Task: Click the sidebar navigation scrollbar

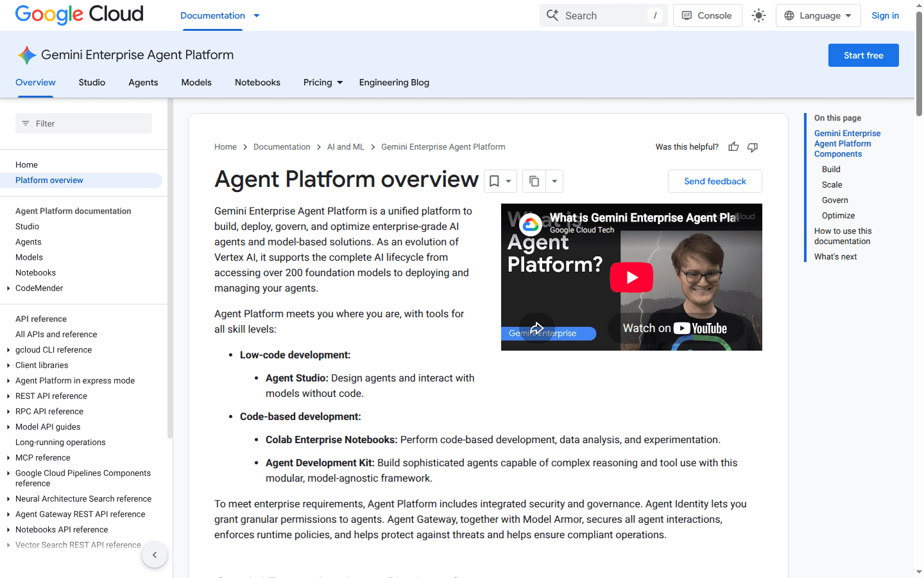Action: [x=170, y=268]
